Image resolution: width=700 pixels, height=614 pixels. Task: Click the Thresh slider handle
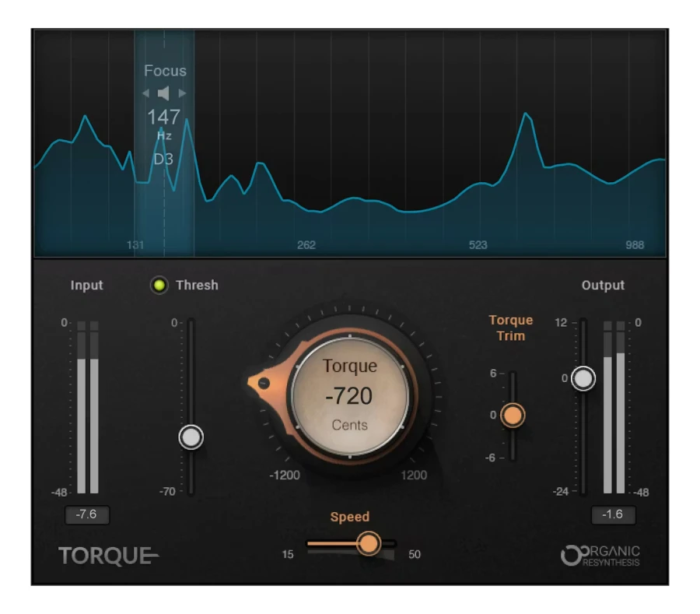pos(191,437)
